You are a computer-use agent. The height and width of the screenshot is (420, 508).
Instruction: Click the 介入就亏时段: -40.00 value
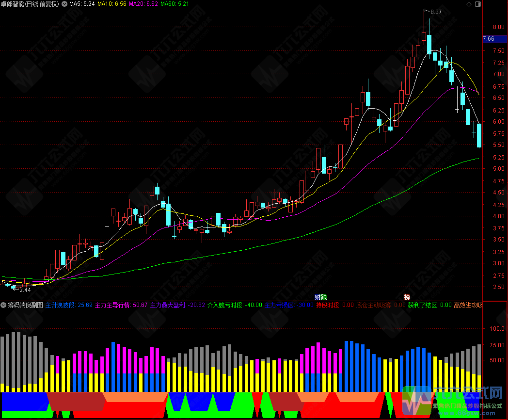235,305
